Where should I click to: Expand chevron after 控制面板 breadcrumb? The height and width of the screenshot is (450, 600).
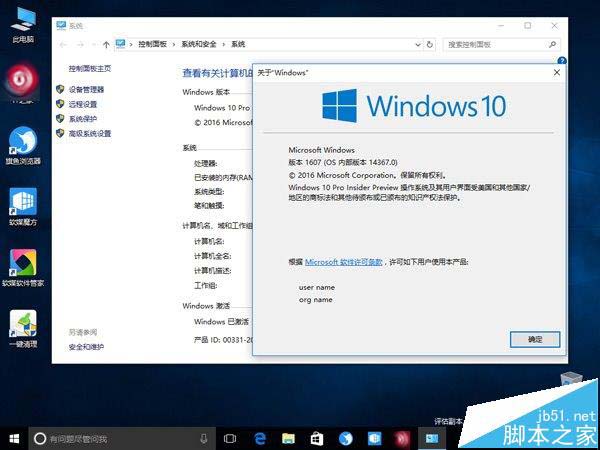pyautogui.click(x=174, y=45)
